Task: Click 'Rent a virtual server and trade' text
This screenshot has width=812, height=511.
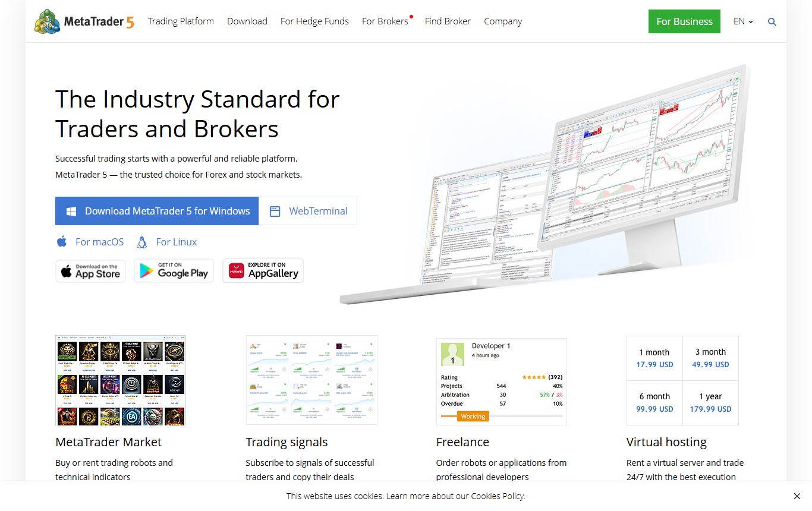Action: tap(685, 463)
